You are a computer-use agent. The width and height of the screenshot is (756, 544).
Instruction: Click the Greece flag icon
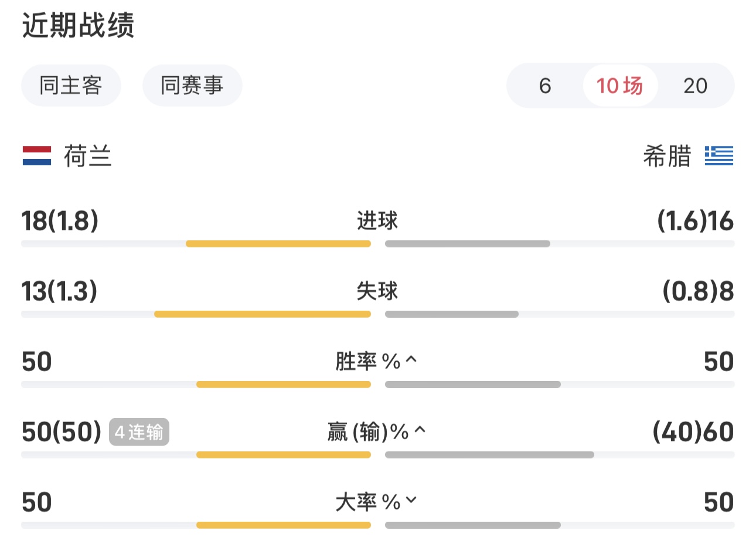[719, 156]
